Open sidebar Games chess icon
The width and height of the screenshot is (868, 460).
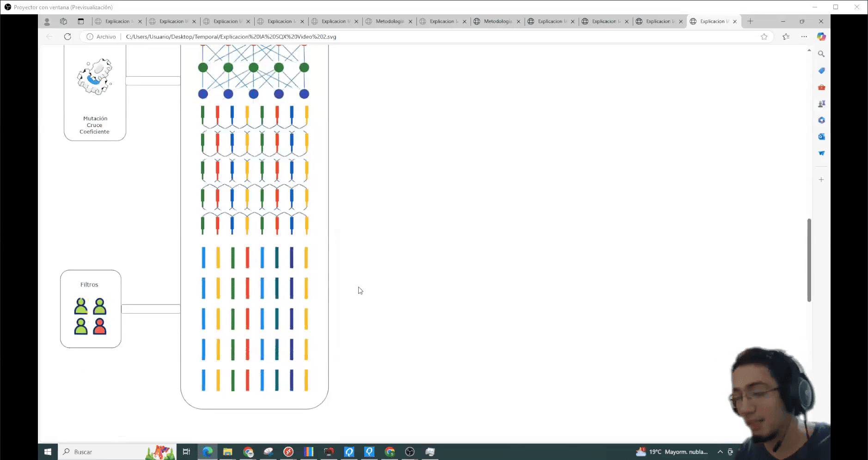(x=821, y=104)
